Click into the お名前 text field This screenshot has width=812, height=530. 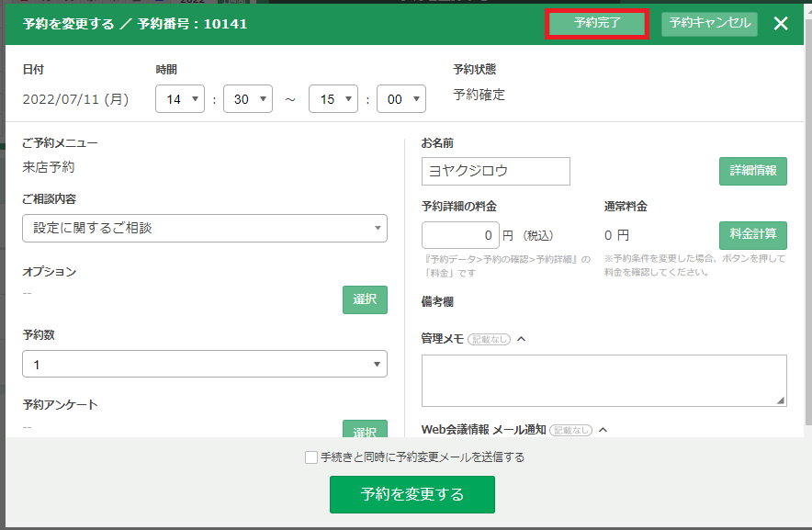click(x=495, y=171)
